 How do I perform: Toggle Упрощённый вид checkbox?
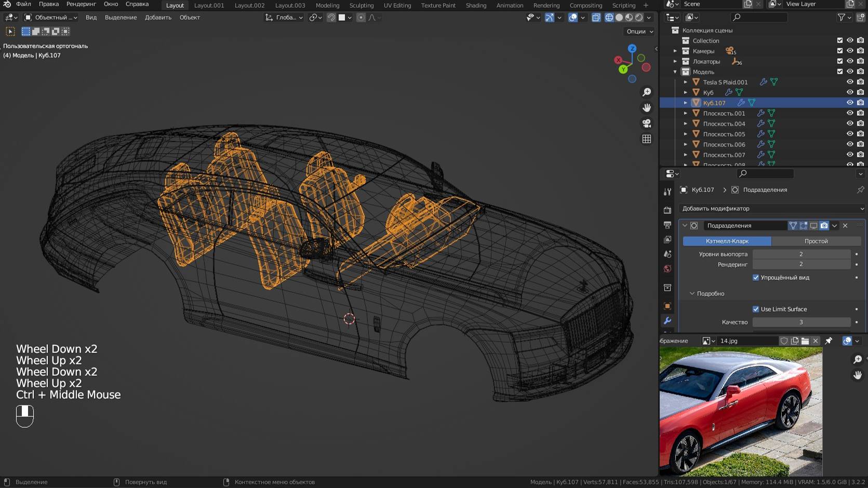coord(756,277)
